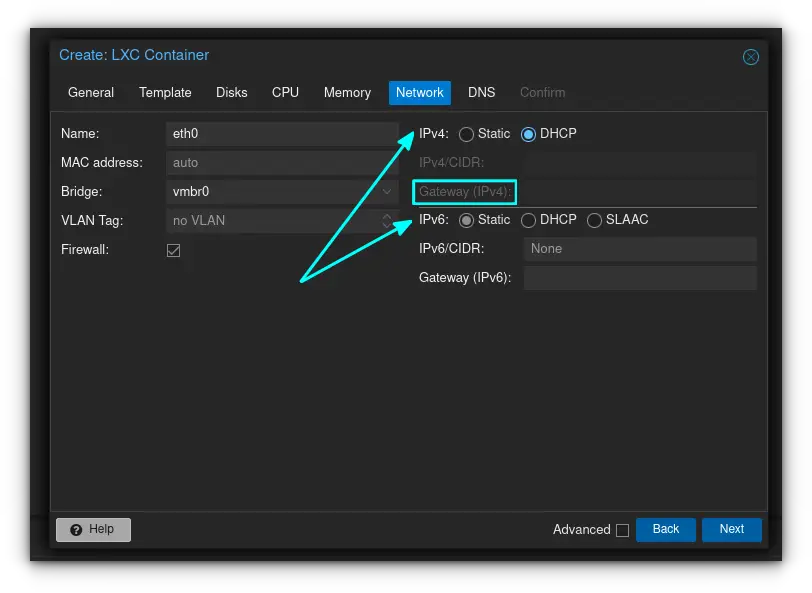Click the Back button

point(665,529)
